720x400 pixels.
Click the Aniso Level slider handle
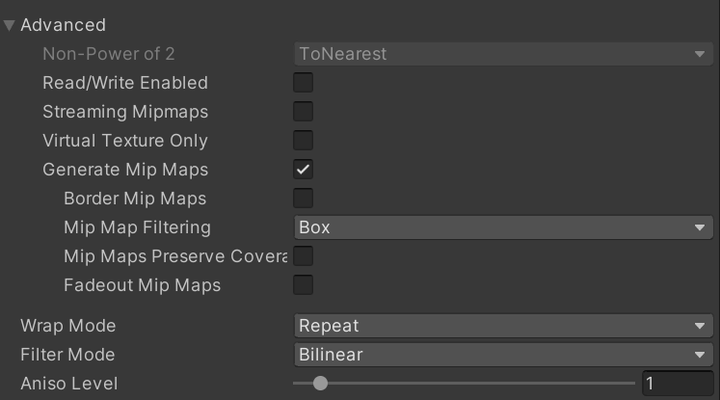pyautogui.click(x=320, y=383)
